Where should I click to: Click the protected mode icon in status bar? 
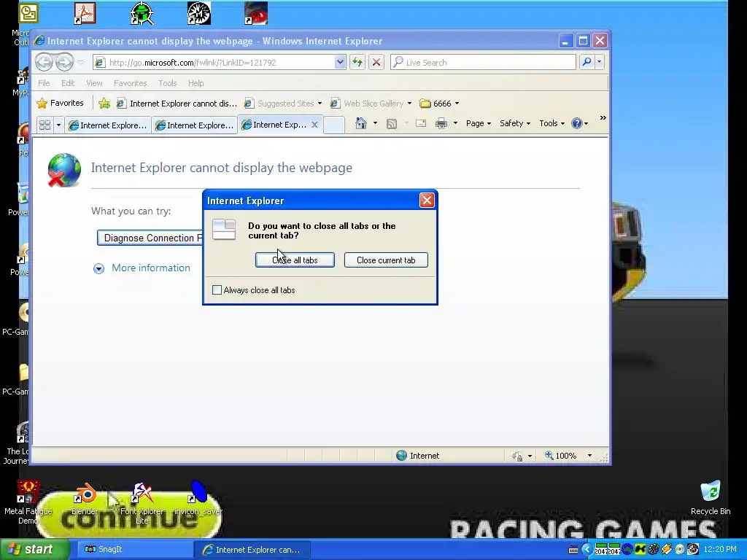517,456
